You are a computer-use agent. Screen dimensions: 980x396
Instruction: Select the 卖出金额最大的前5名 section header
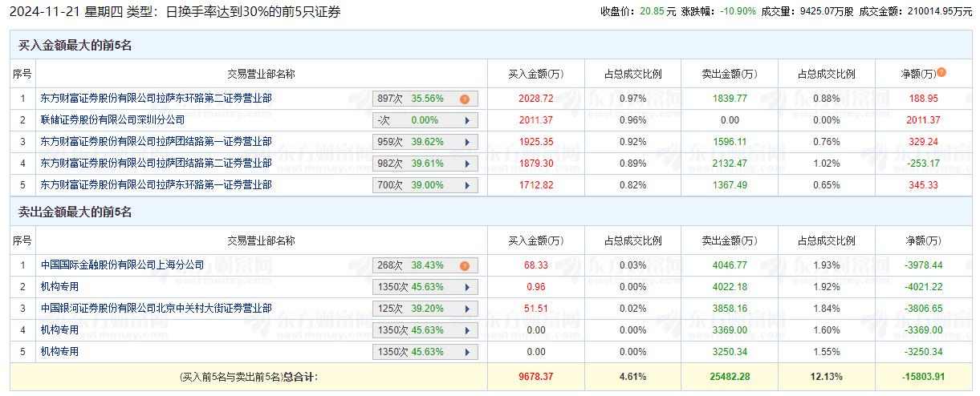click(75, 212)
